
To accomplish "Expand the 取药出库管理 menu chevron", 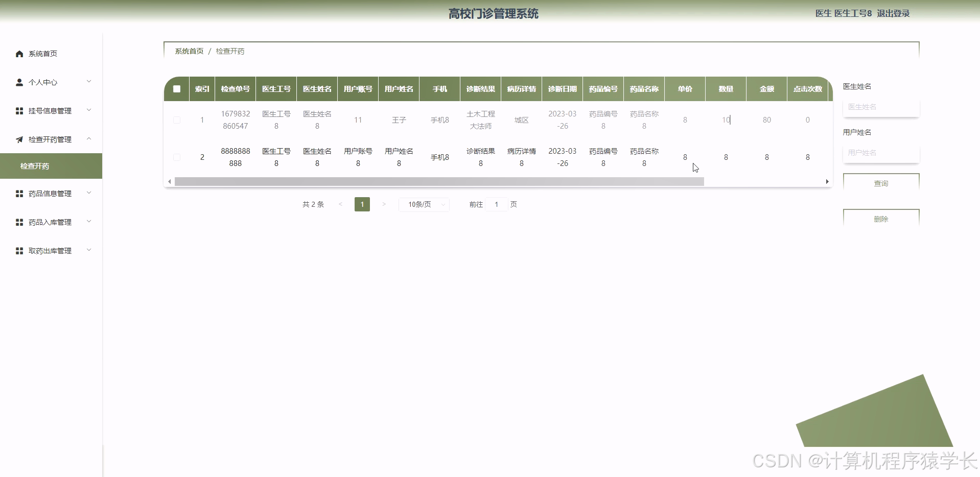I will (89, 250).
